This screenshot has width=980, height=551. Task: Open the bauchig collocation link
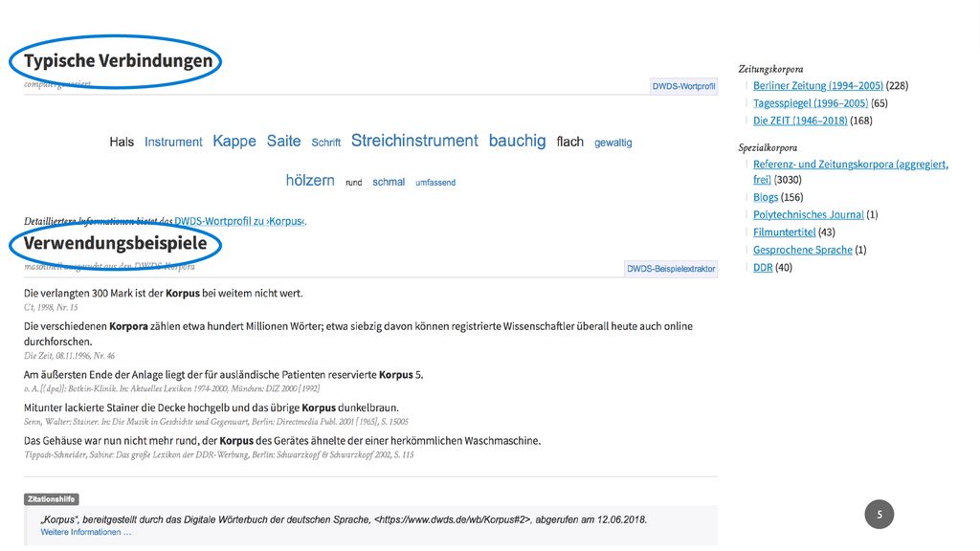click(518, 141)
